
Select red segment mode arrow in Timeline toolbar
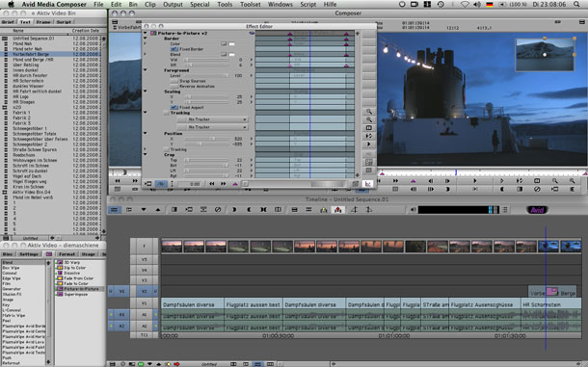coord(338,210)
